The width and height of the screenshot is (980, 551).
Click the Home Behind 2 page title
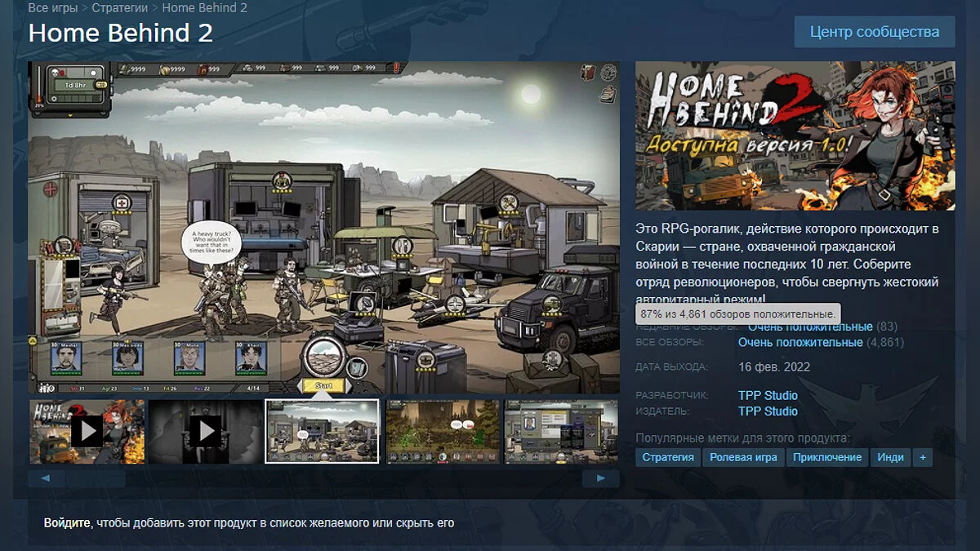(121, 33)
